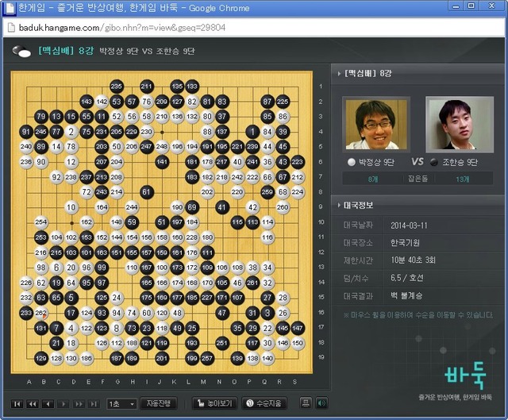Rewind several moves with the double-left arrow button
The image size is (508, 420).
pos(33,404)
